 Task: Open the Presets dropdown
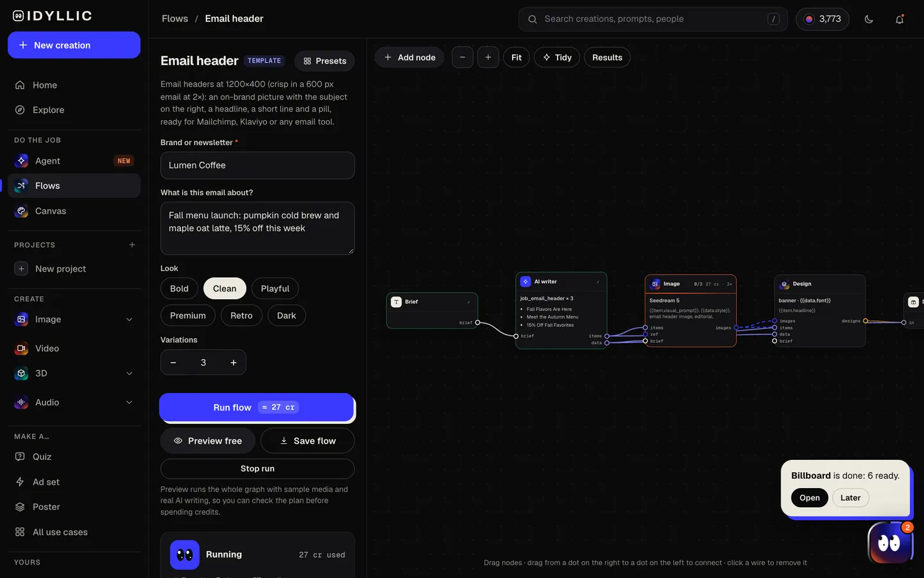coord(325,61)
